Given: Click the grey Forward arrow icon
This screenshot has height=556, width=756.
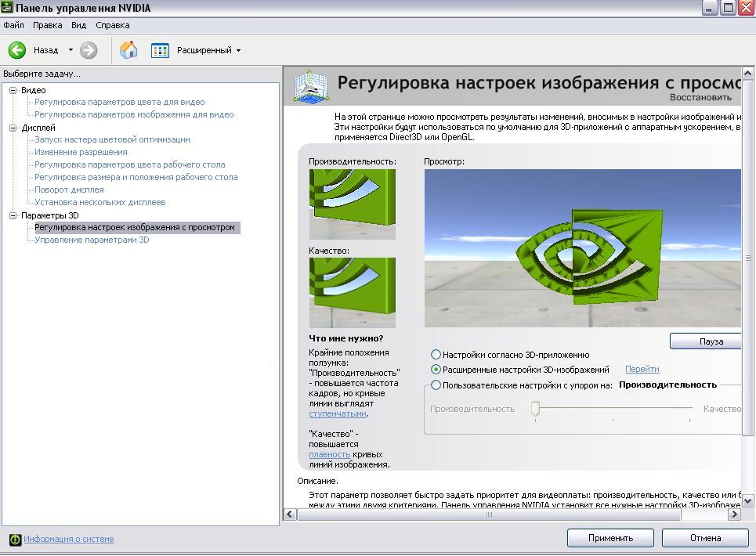Looking at the screenshot, I should [x=89, y=50].
